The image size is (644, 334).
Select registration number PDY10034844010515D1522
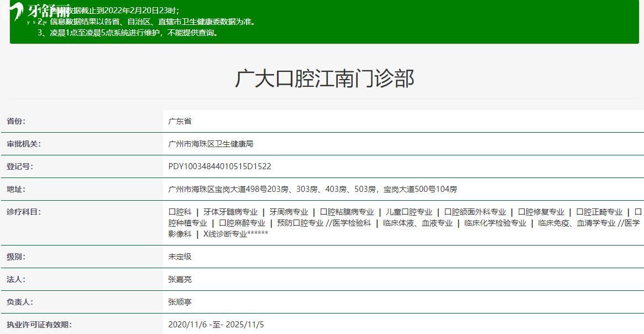coord(219,166)
